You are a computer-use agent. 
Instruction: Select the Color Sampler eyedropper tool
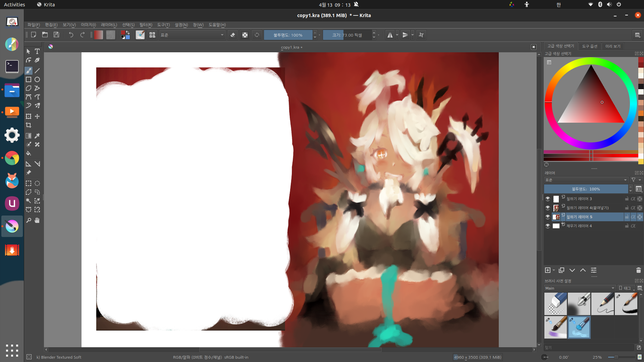pos(37,136)
